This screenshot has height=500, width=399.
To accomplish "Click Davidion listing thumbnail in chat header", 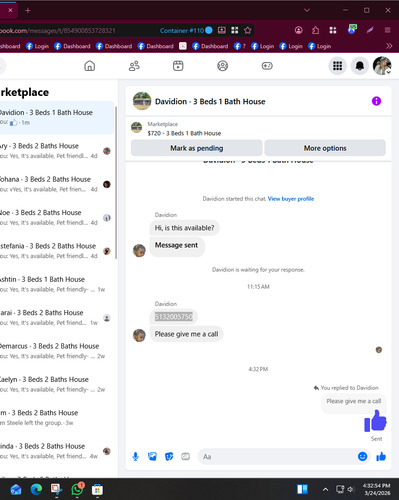I will [142, 101].
